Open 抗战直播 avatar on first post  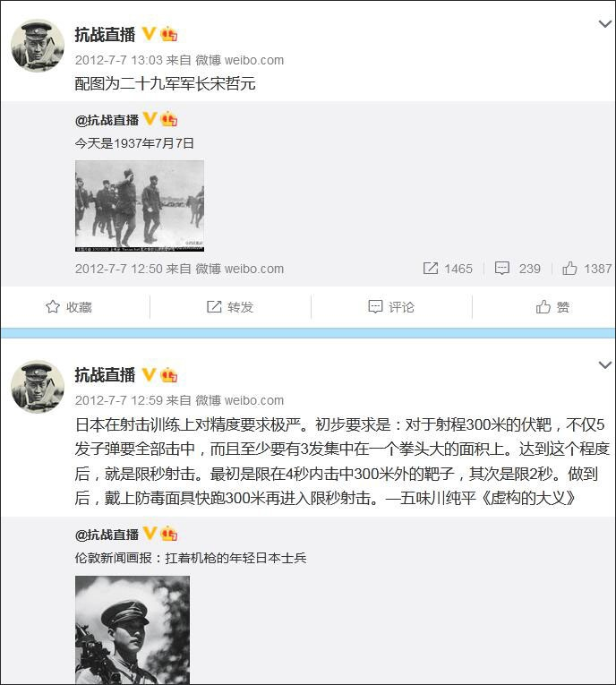(x=38, y=46)
